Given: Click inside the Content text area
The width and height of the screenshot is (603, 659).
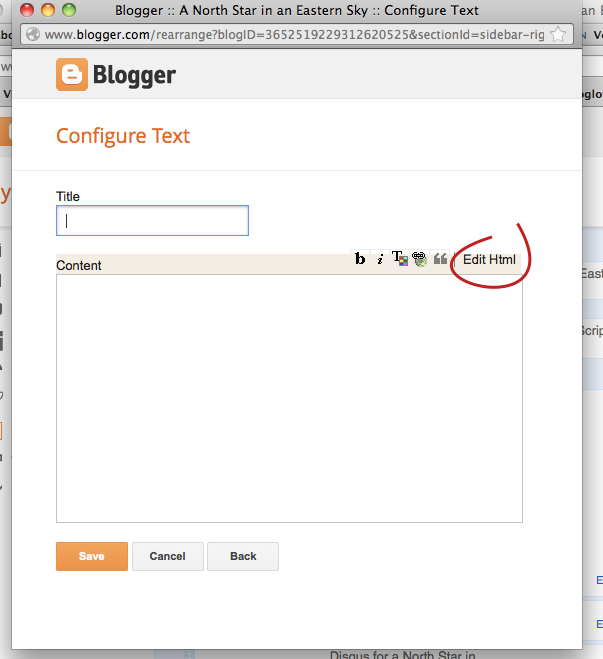Looking at the screenshot, I should click(290, 398).
